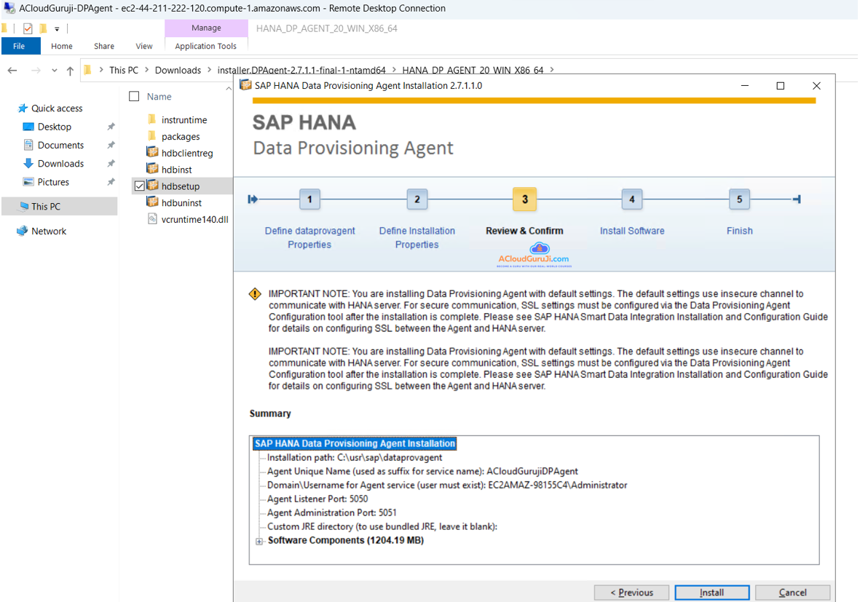Click the vcruntime140.dll file icon
The width and height of the screenshot is (868, 602).
tap(152, 219)
